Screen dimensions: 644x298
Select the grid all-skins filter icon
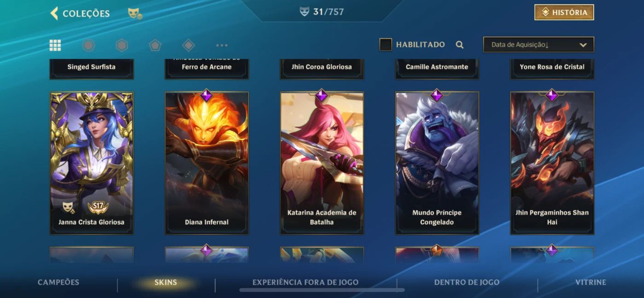(x=55, y=45)
